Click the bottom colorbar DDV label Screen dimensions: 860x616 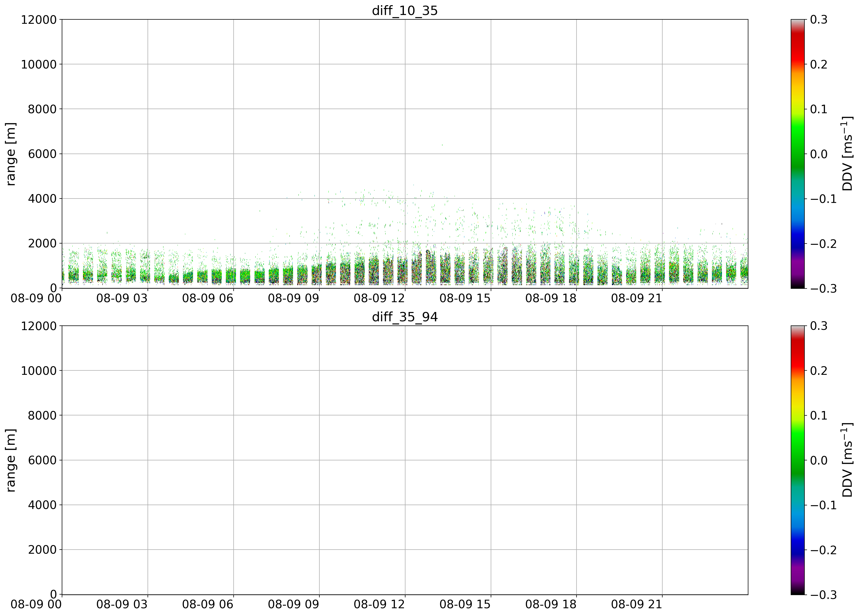pyautogui.click(x=847, y=460)
